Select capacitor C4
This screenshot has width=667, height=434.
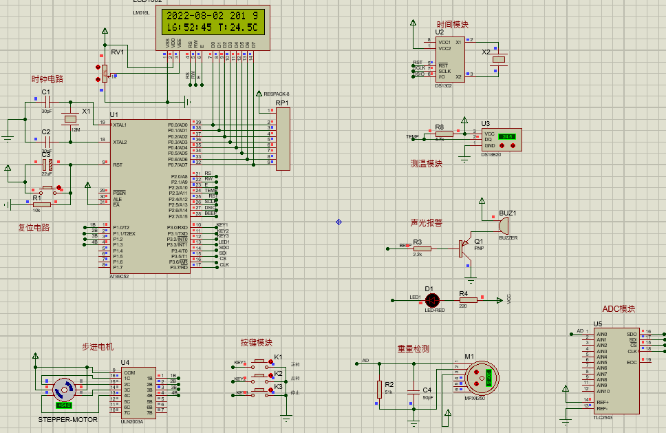pos(413,391)
